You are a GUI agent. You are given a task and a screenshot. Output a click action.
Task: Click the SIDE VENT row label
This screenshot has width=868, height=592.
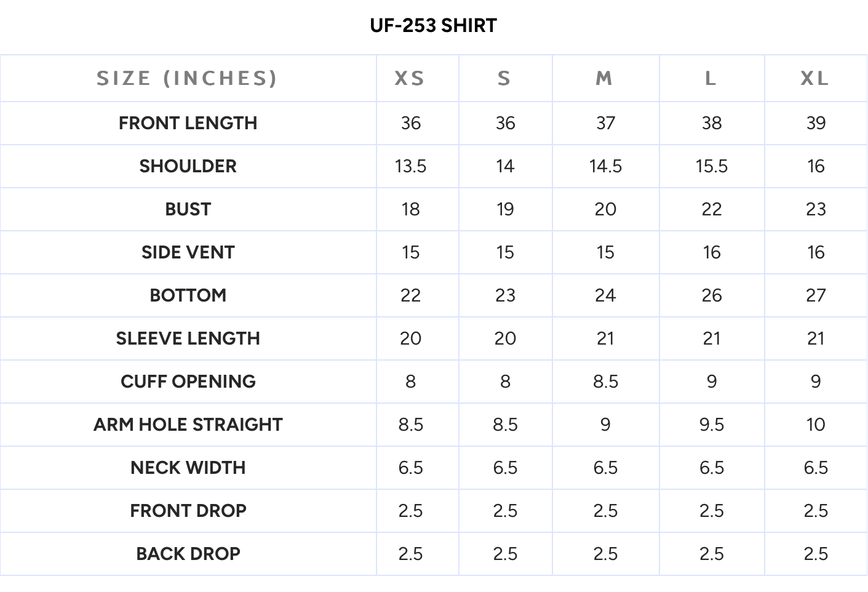pos(188,252)
